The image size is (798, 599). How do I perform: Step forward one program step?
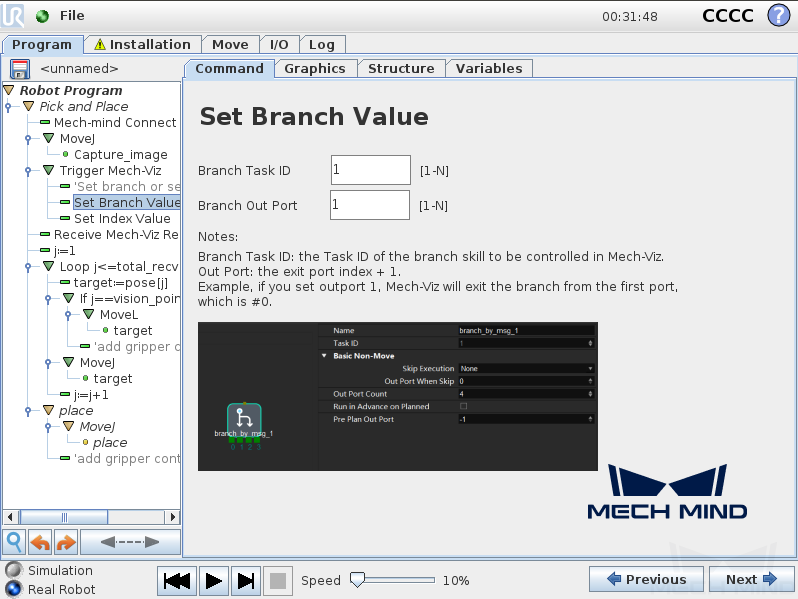[246, 581]
